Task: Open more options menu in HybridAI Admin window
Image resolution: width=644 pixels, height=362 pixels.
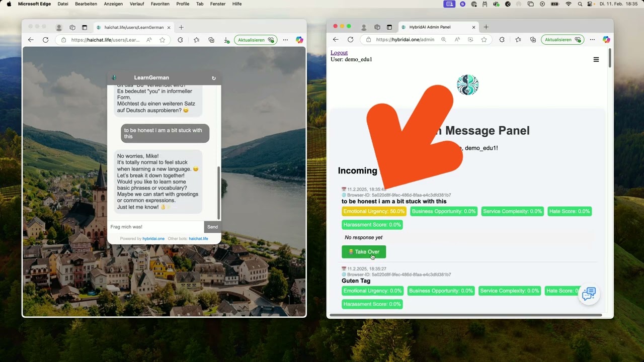Action: (593, 40)
